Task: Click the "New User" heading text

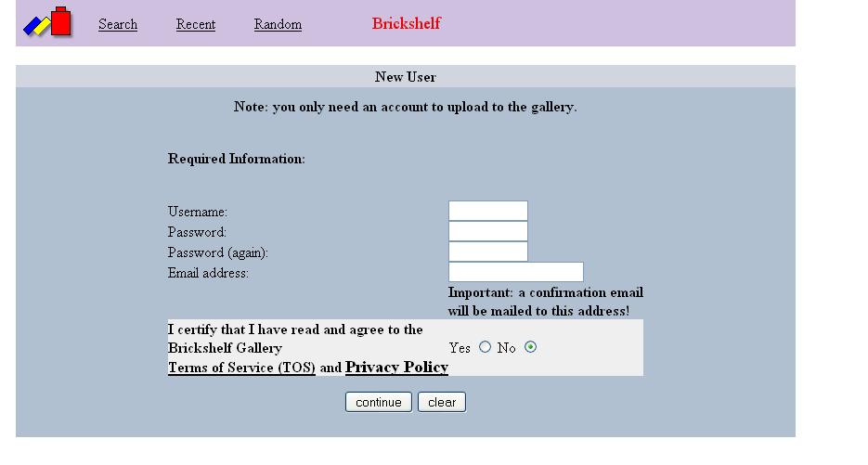Action: point(405,77)
